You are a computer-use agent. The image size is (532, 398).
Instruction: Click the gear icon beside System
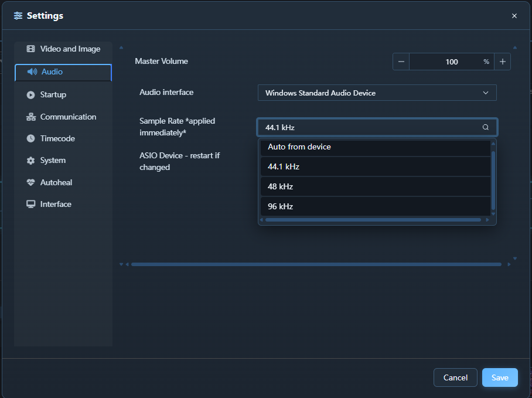(x=31, y=161)
